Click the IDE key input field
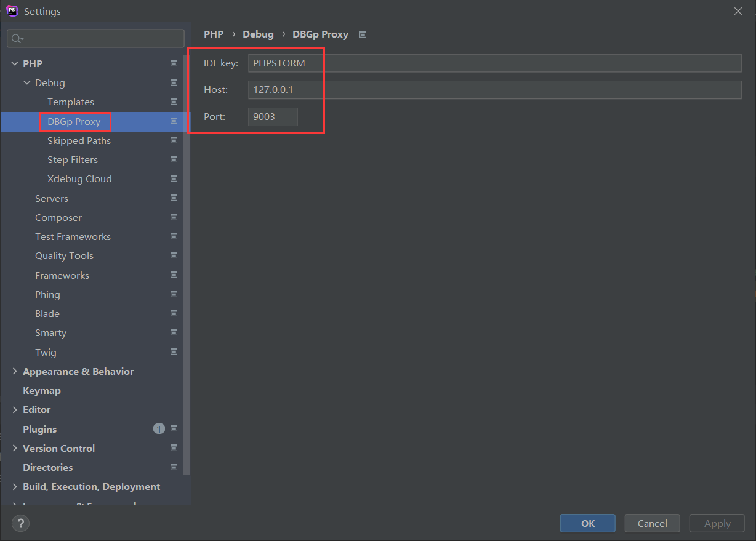Screen dimensions: 756x541 pyautogui.click(x=495, y=63)
